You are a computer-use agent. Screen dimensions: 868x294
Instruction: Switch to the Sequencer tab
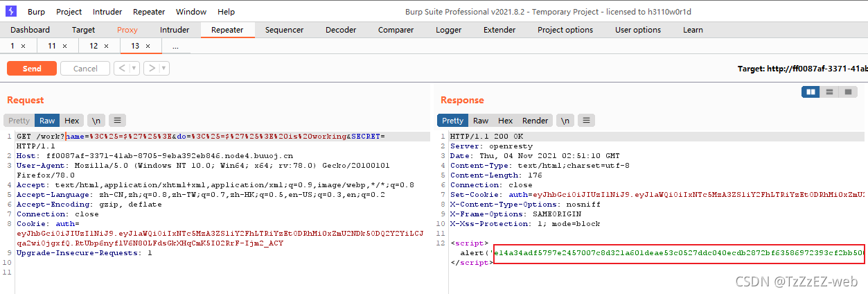[284, 30]
